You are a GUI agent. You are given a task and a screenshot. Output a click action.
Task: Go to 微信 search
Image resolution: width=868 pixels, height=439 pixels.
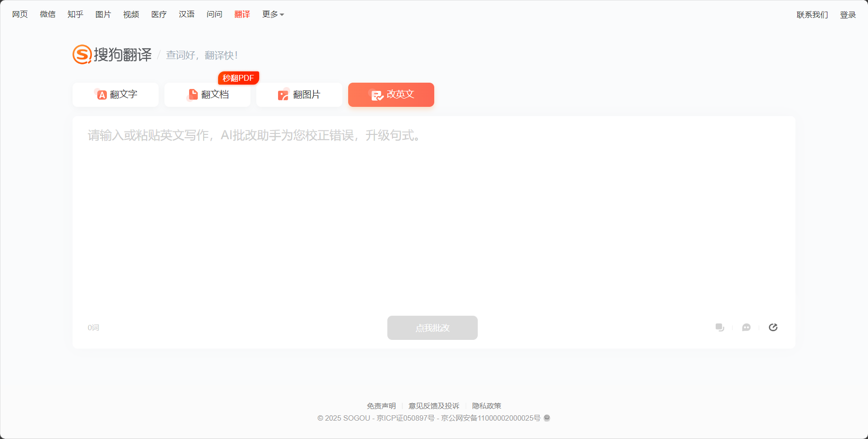(x=47, y=15)
